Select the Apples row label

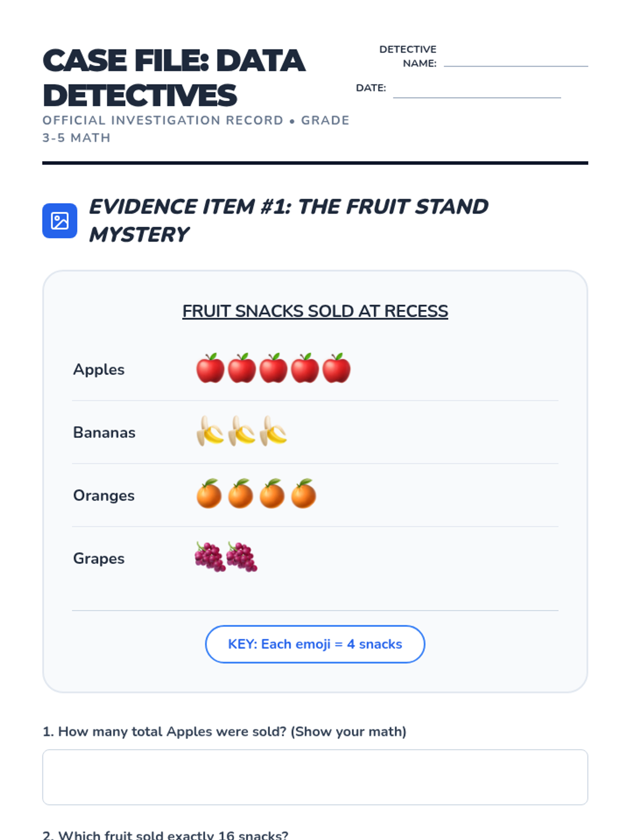(99, 369)
